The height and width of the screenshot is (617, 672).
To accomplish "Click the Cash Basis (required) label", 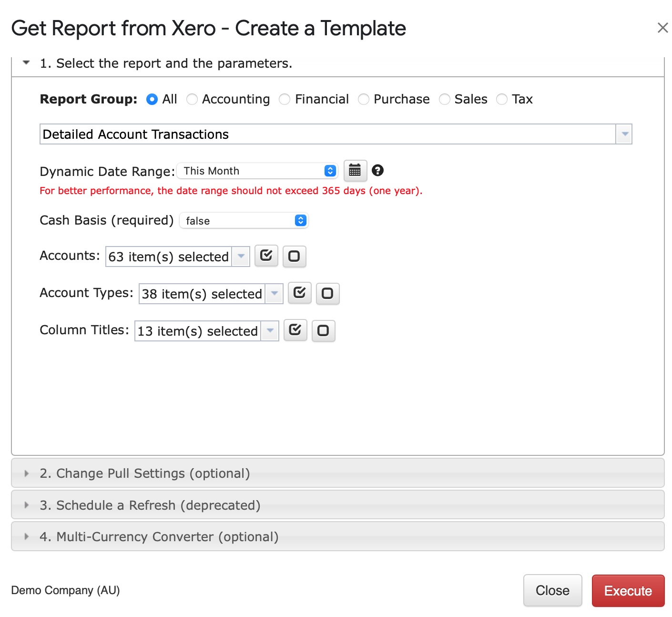I will pyautogui.click(x=107, y=220).
